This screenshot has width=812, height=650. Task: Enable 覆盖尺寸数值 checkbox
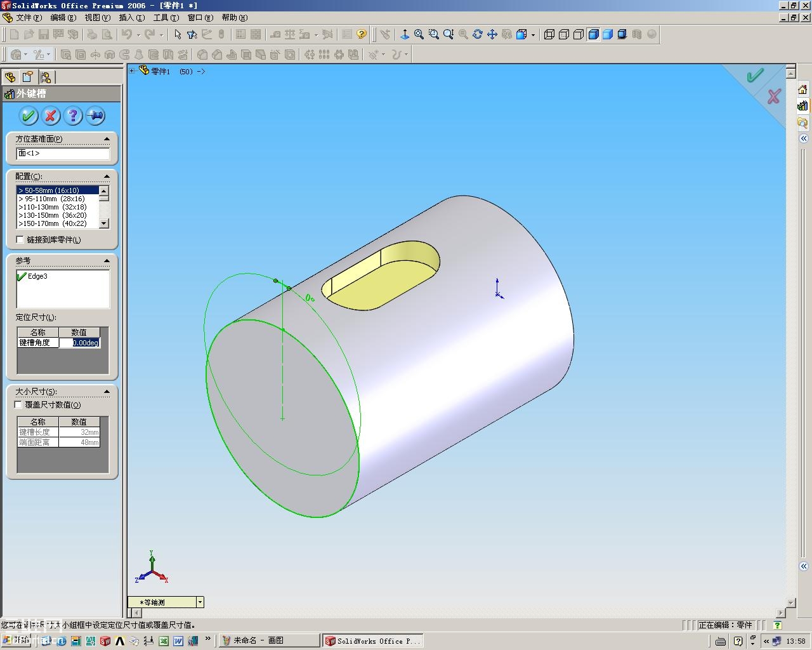tap(18, 404)
